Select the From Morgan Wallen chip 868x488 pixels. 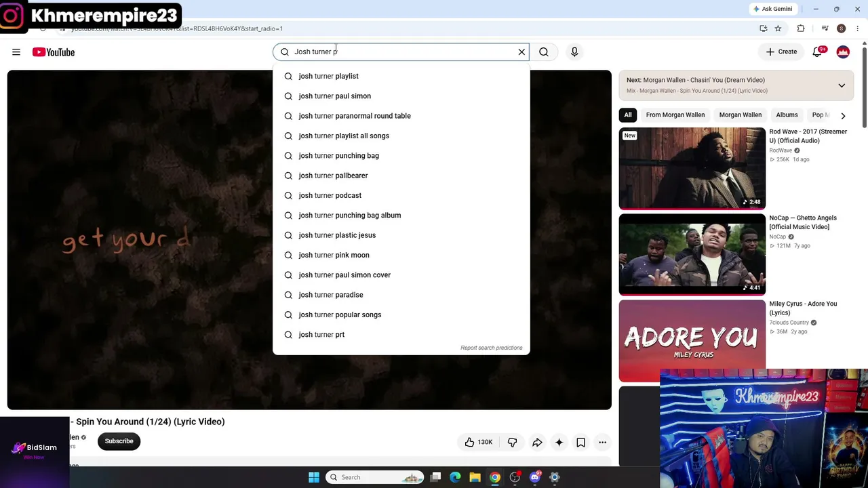675,115
